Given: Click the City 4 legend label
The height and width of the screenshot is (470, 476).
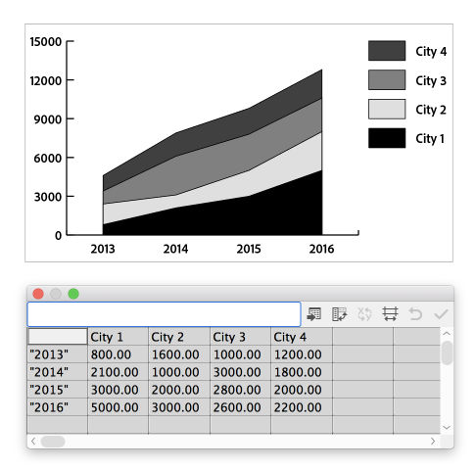Looking at the screenshot, I should (431, 51).
